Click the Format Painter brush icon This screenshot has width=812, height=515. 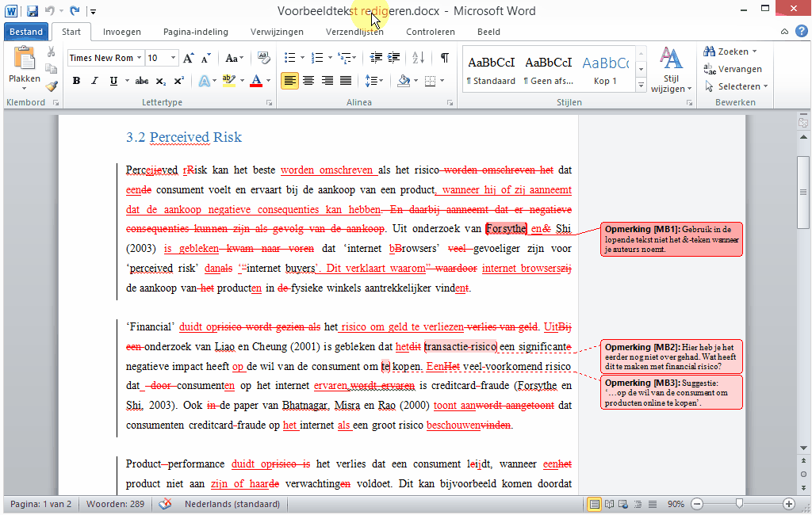tap(52, 86)
